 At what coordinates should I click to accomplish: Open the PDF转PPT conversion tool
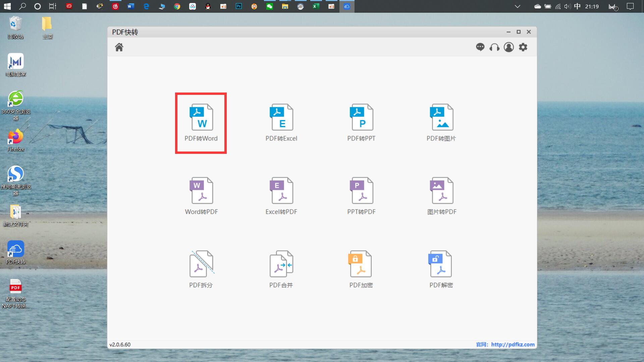[361, 123]
